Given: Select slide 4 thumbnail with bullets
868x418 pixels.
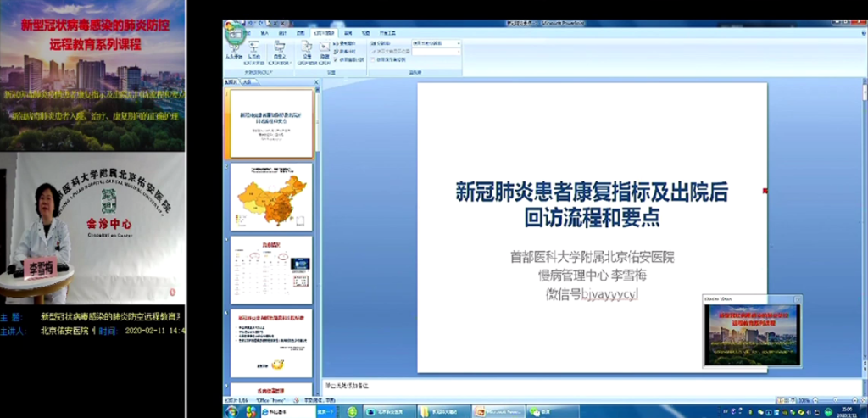Looking at the screenshot, I should click(x=271, y=343).
